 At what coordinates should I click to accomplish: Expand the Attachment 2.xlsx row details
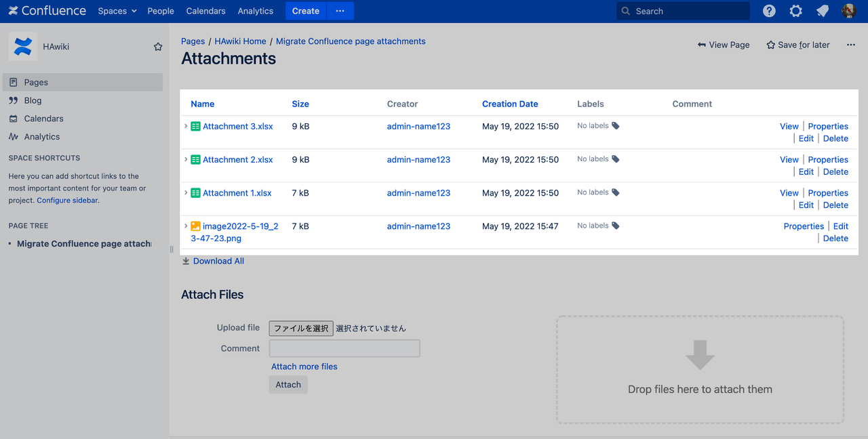coord(186,159)
